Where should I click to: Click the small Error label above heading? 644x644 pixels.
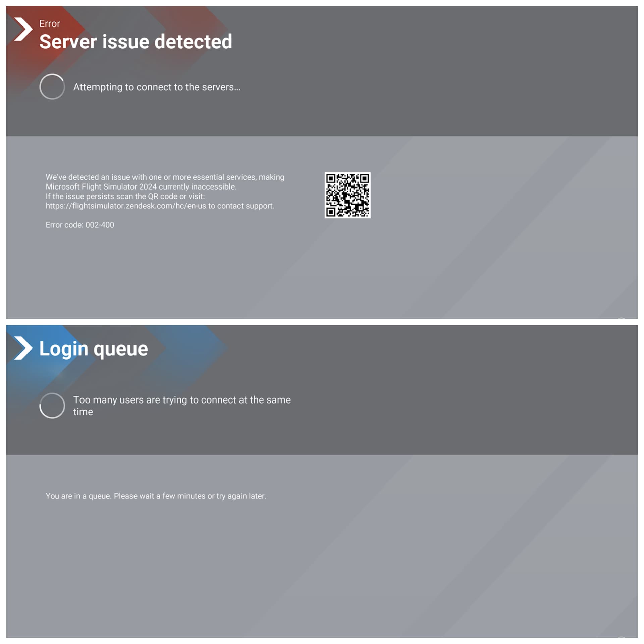coord(50,24)
